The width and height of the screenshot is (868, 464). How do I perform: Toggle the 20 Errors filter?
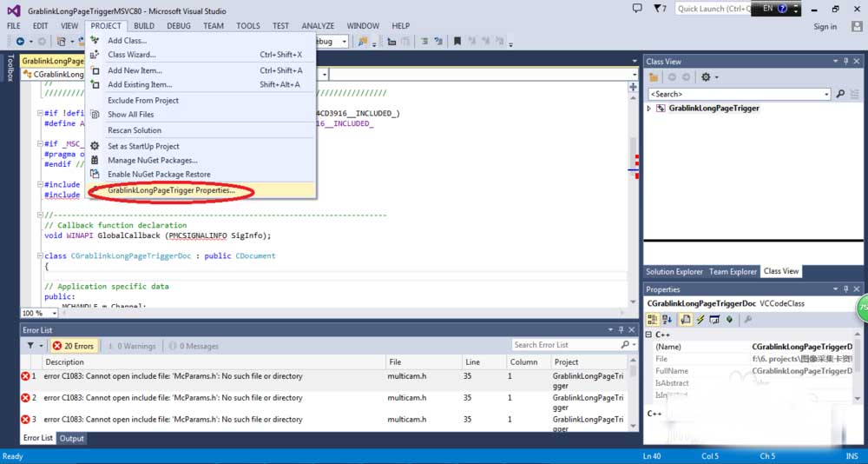point(74,346)
